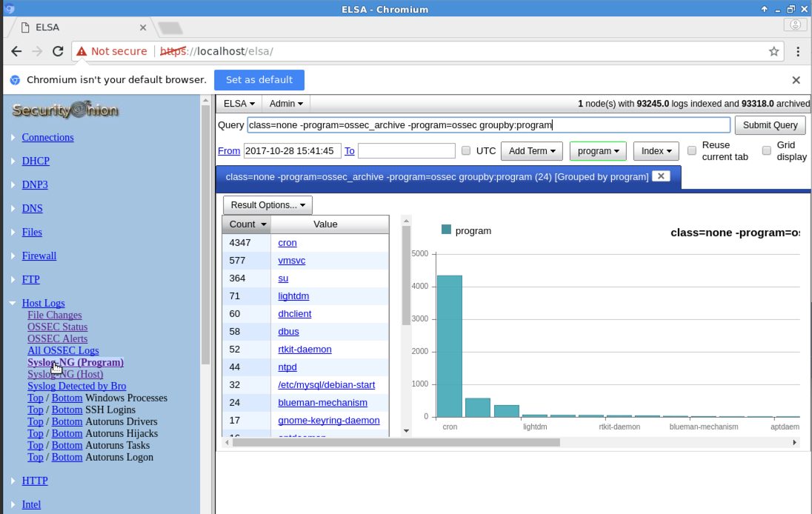Click the Not secure warning icon
The height and width of the screenshot is (514, 812).
pos(81,52)
